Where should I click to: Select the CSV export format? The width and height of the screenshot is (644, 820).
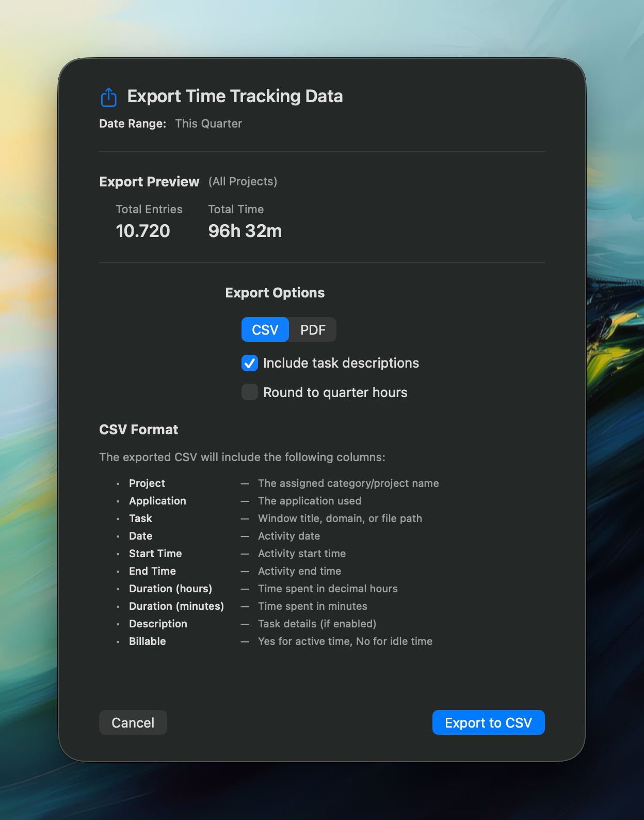[265, 329]
